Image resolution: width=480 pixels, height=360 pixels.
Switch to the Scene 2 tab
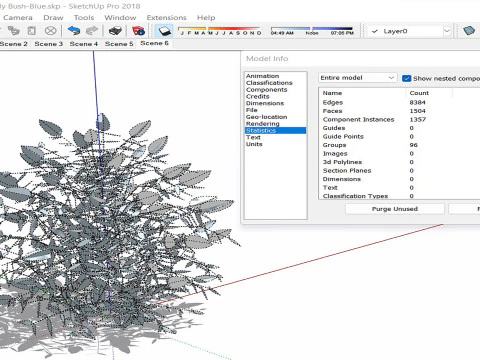pyautogui.click(x=14, y=44)
